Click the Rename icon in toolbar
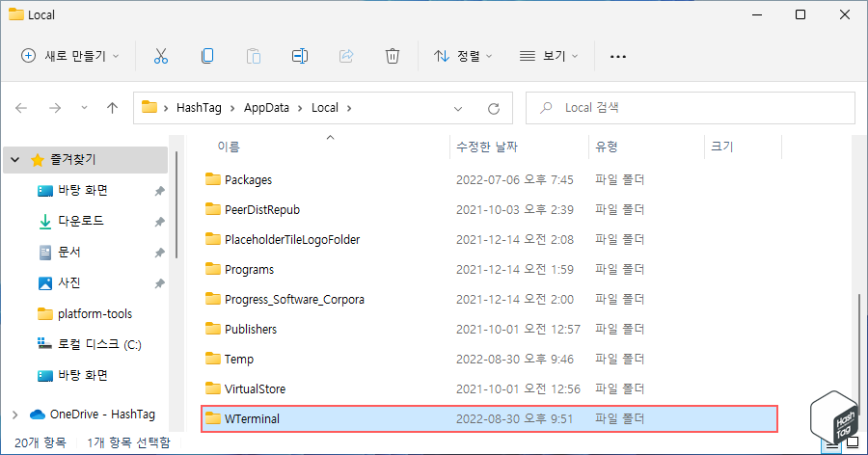This screenshot has width=868, height=455. pyautogui.click(x=300, y=56)
